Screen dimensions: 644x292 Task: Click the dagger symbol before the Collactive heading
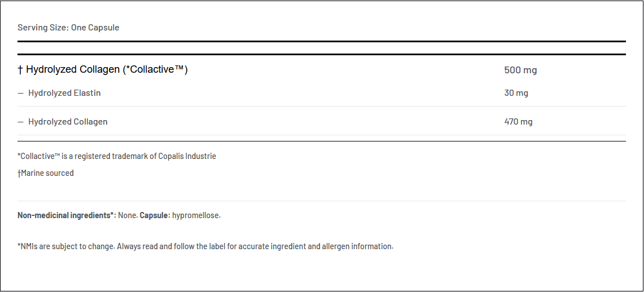(20, 69)
